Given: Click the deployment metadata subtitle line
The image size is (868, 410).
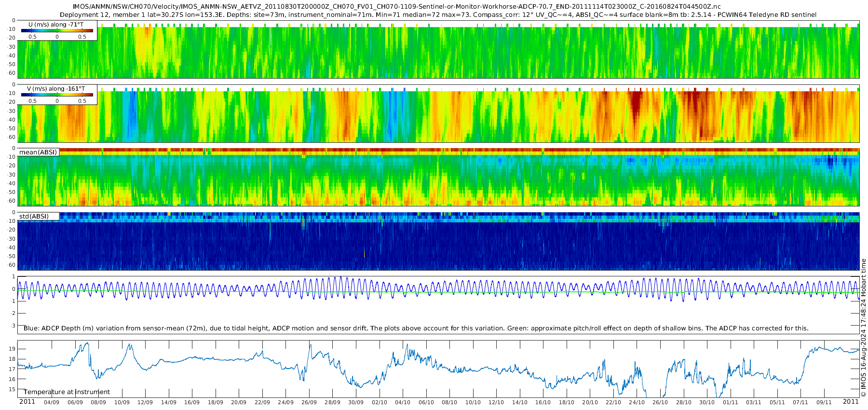Looking at the screenshot, I should tap(438, 14).
